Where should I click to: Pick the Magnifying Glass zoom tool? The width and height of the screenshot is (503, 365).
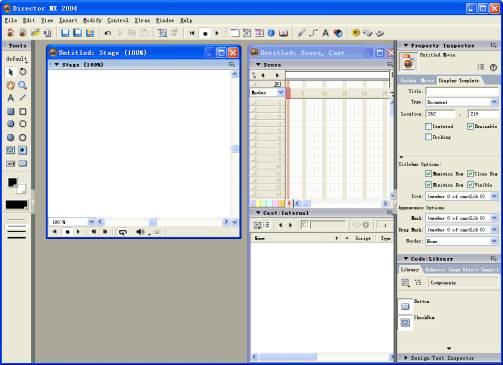[x=23, y=85]
